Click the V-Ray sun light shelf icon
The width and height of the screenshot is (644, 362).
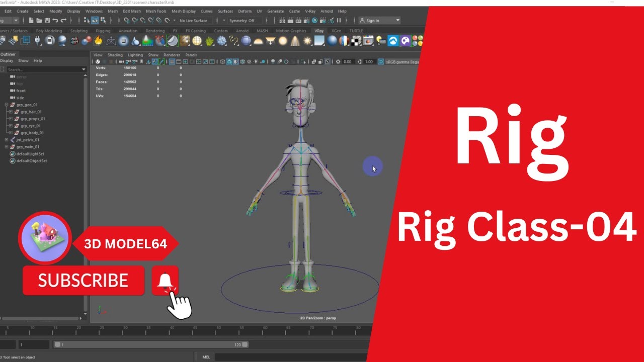307,41
